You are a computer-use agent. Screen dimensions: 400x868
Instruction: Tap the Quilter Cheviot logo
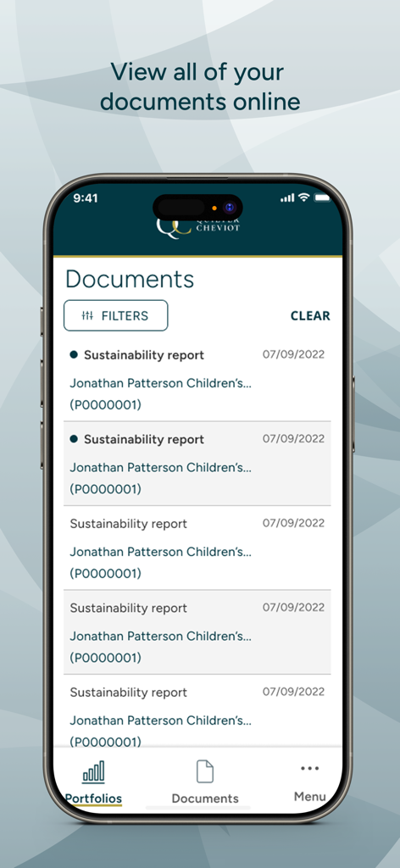198,228
